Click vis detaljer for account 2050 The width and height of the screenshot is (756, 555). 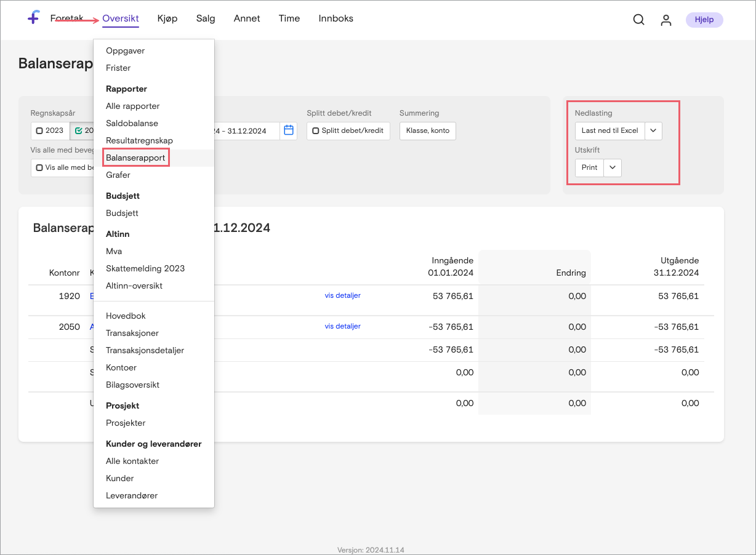343,326
